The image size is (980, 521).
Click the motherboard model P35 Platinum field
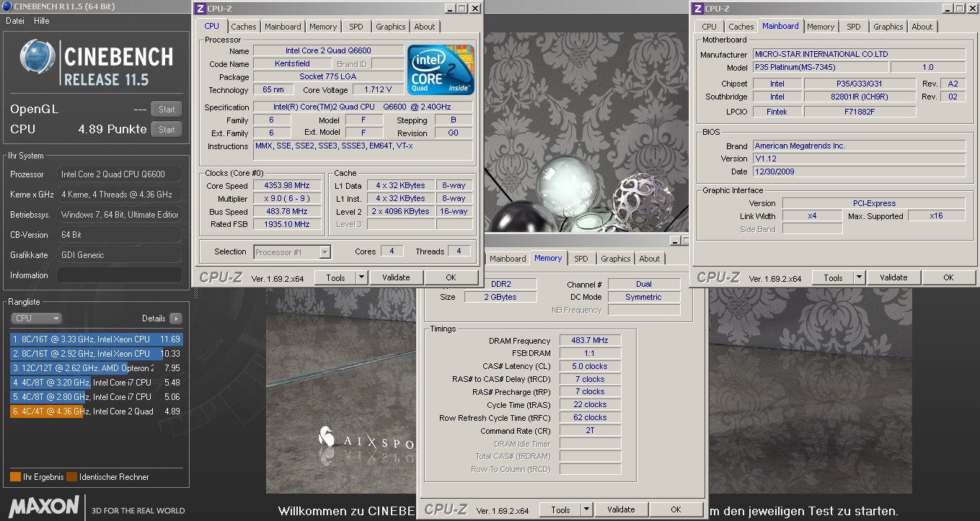click(x=821, y=67)
